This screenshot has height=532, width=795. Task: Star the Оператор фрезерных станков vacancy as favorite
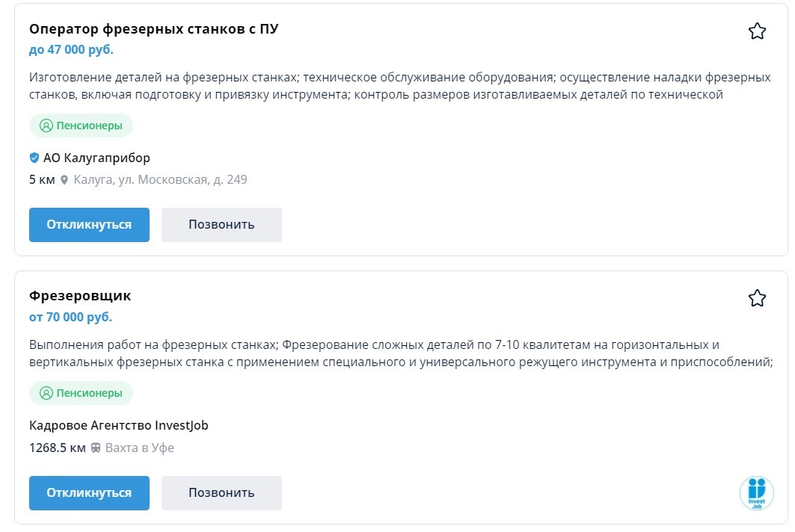click(x=757, y=31)
